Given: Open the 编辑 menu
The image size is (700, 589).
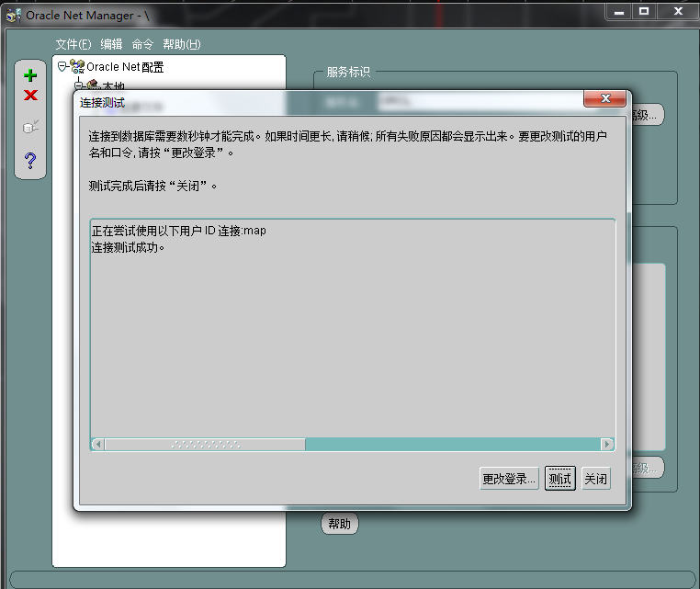Looking at the screenshot, I should (111, 44).
